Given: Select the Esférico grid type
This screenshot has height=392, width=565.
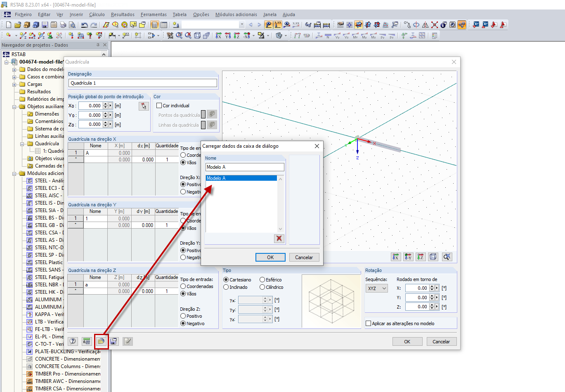Looking at the screenshot, I should pyautogui.click(x=262, y=280).
